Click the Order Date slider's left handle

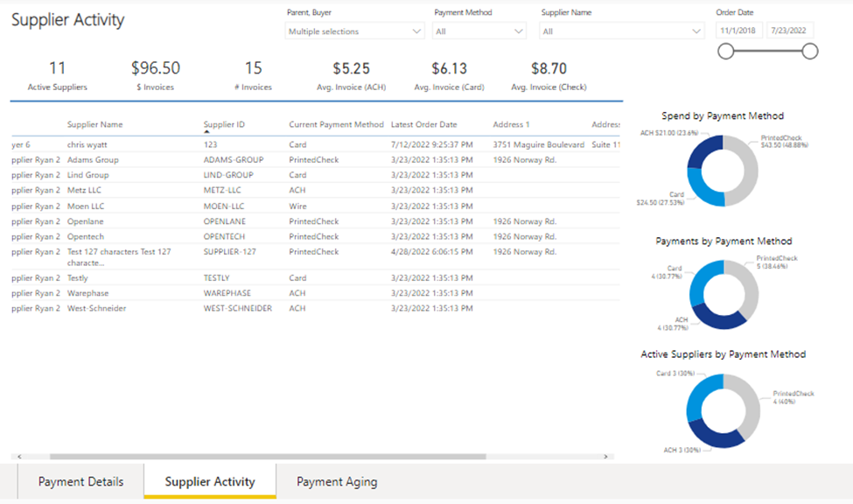[x=725, y=52]
